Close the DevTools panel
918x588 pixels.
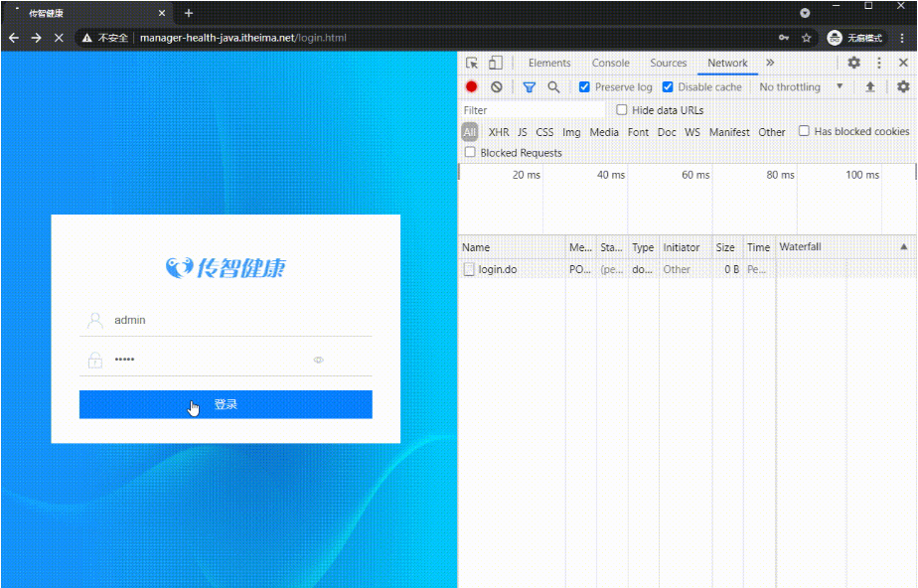903,63
